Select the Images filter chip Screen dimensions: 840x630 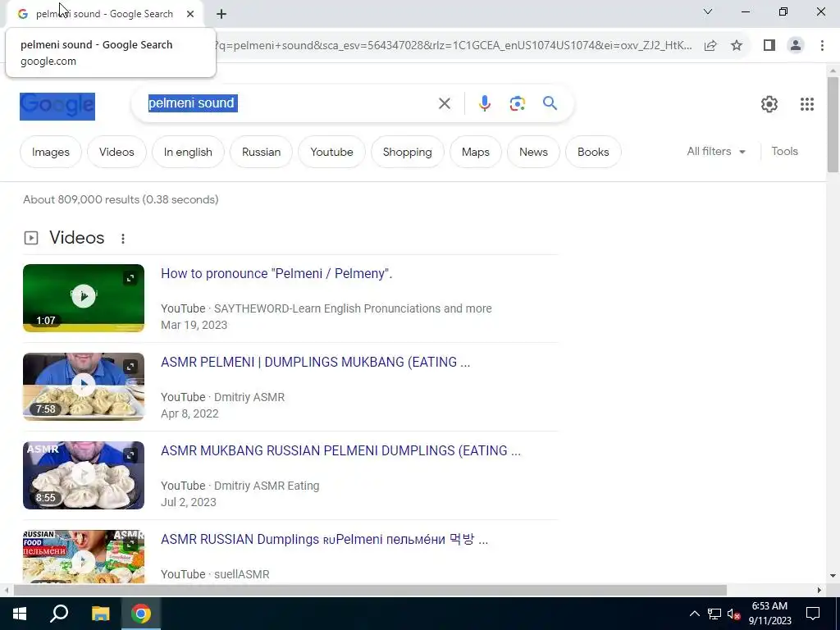pos(51,152)
